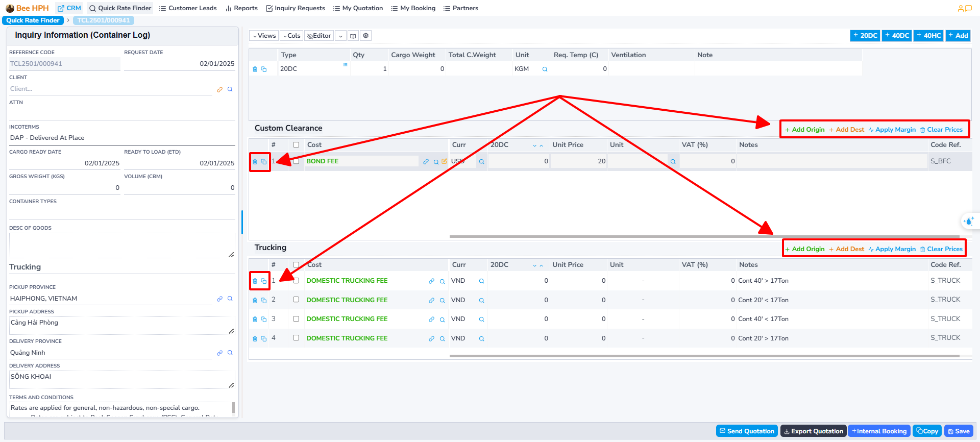Open link icon for trucking row 3

tap(431, 320)
